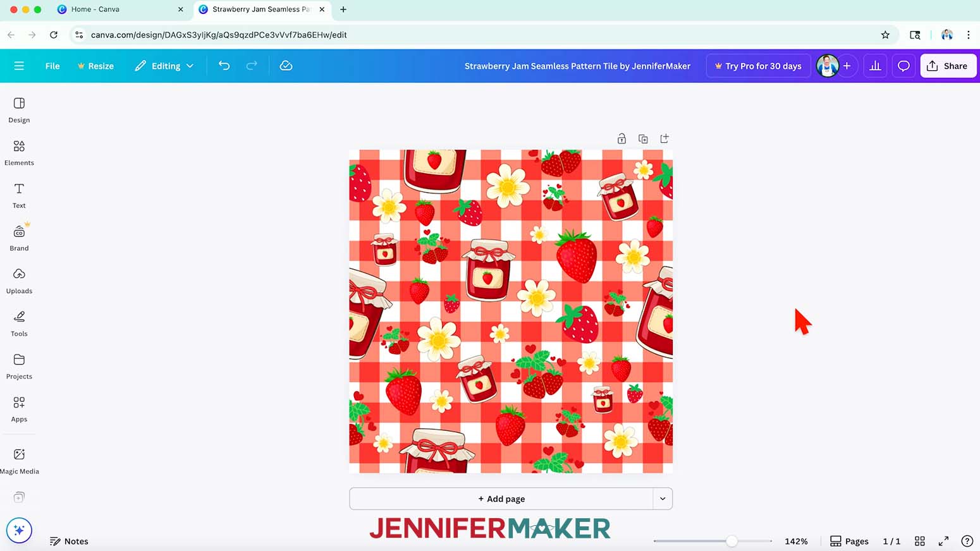Image resolution: width=980 pixels, height=551 pixels.
Task: Toggle the Pages thumbnail view
Action: pyautogui.click(x=849, y=541)
